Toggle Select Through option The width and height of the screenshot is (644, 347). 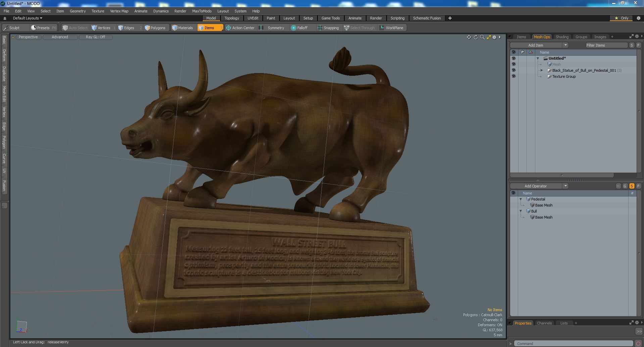359,28
